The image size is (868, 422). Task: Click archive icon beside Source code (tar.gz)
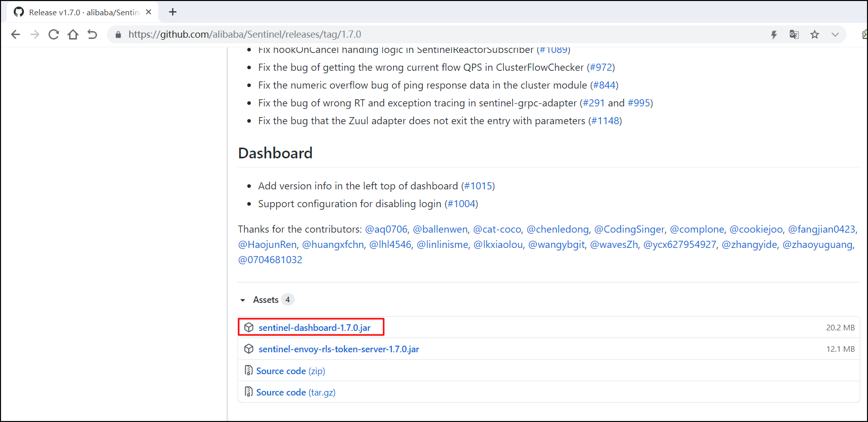249,391
